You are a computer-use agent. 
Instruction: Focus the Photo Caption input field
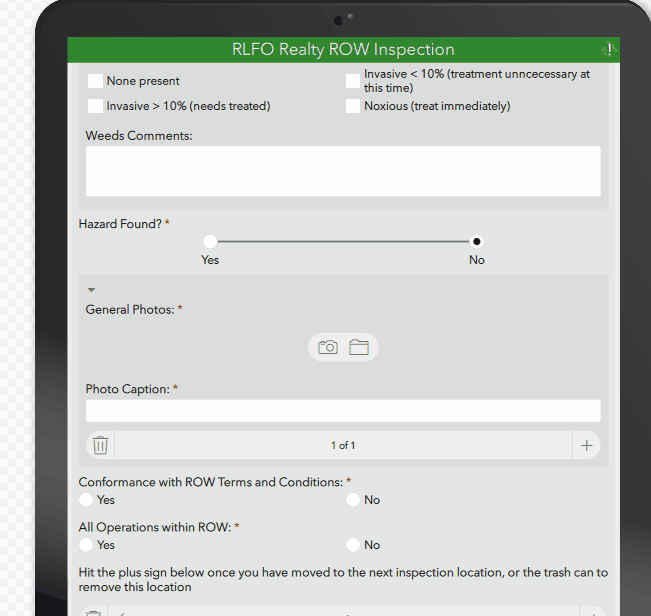point(343,411)
